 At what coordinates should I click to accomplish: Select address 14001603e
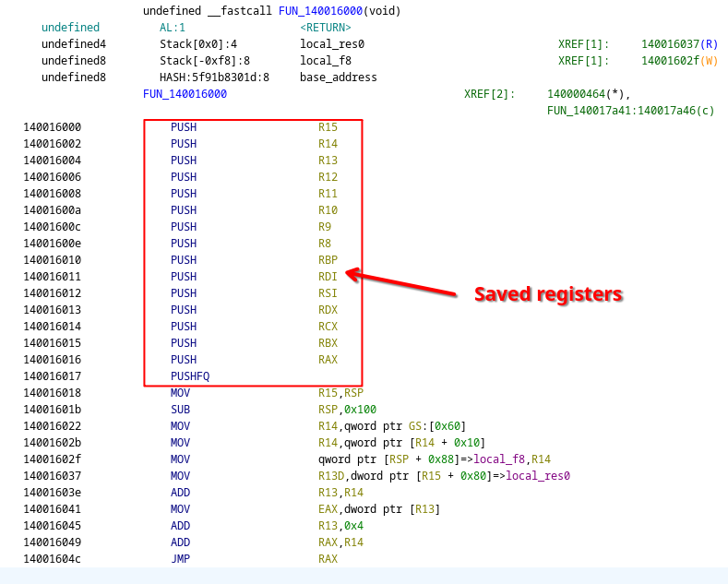pyautogui.click(x=53, y=493)
